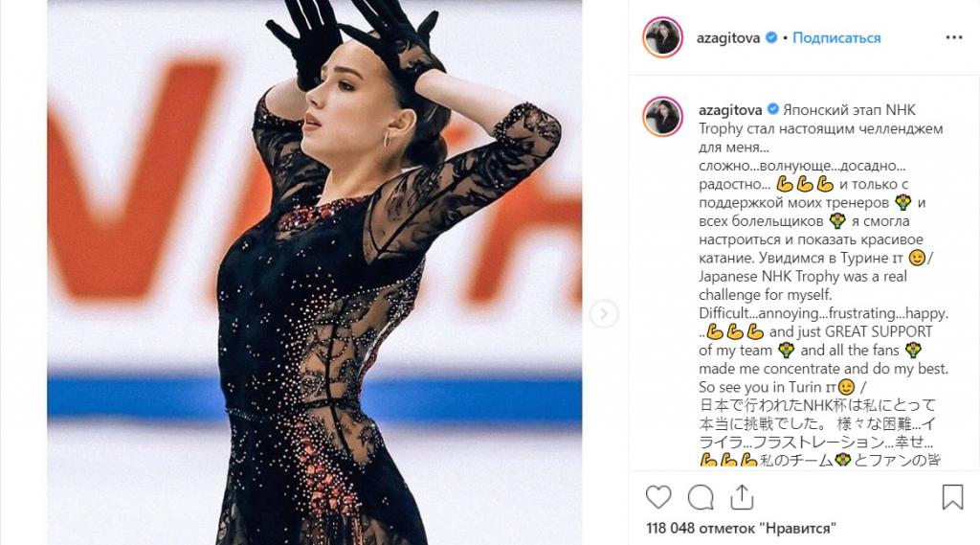View the 118 048 likes count
This screenshot has height=545, width=980.
[x=741, y=528]
